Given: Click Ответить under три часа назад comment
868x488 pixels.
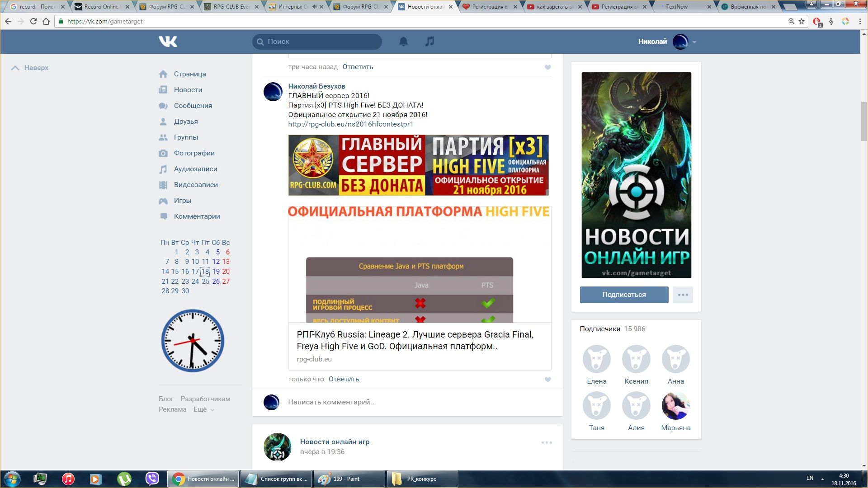Looking at the screenshot, I should 358,67.
